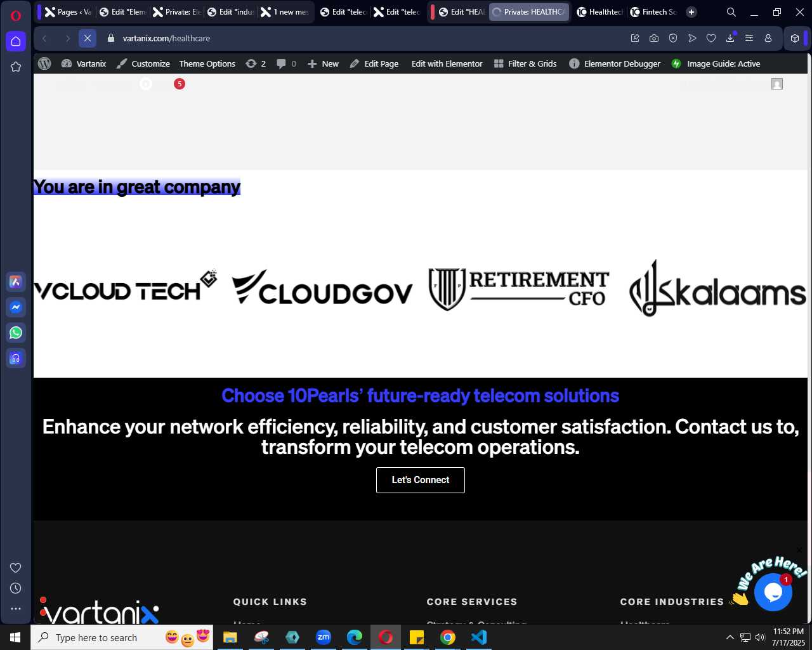Switch to the 1 new mes tab
Viewport: 812px width, 650px height.
284,12
